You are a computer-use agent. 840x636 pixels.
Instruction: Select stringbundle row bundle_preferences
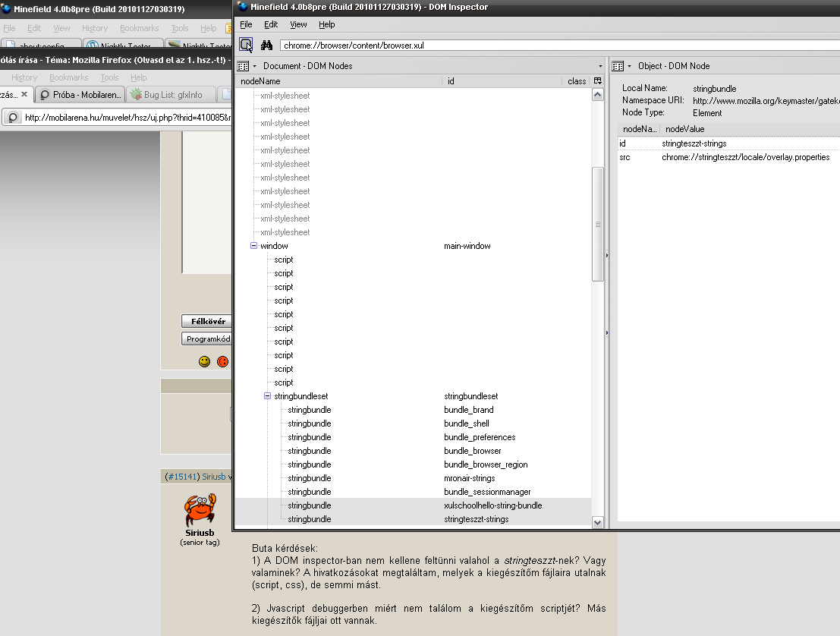pos(413,437)
